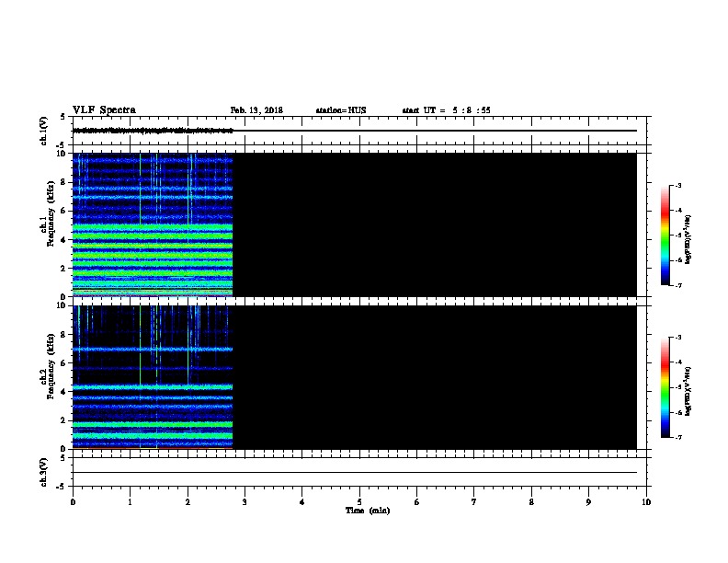Click the "log(PSD)(V²/Hz)" label beside ch.2 colorbar
The width and height of the screenshot is (728, 563).
click(688, 391)
